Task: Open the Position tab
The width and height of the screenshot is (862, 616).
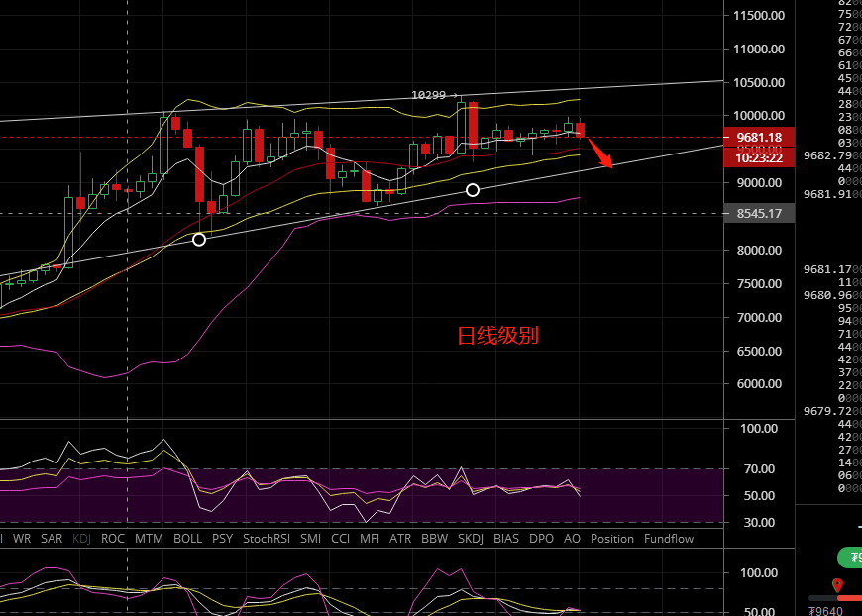Action: tap(611, 539)
